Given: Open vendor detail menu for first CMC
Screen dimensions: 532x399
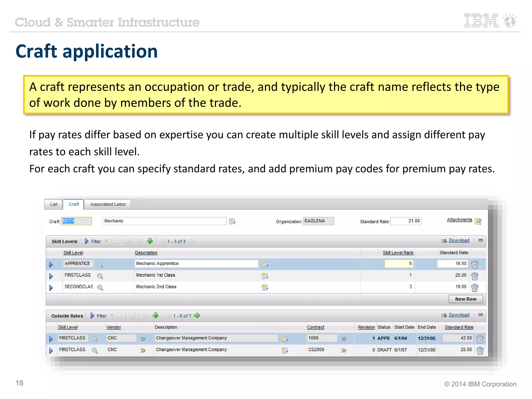Looking at the screenshot, I should (x=143, y=339).
